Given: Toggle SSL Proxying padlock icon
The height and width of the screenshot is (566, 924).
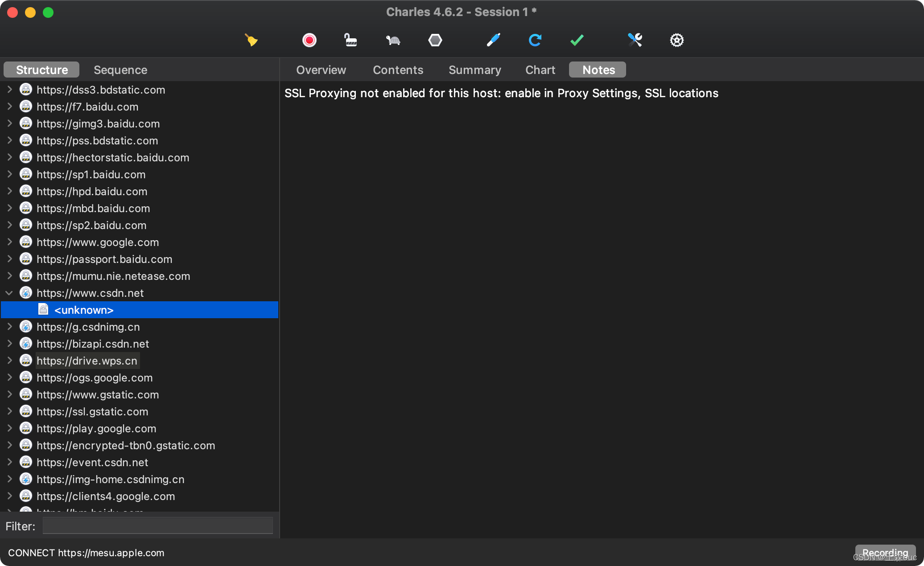Looking at the screenshot, I should point(351,40).
